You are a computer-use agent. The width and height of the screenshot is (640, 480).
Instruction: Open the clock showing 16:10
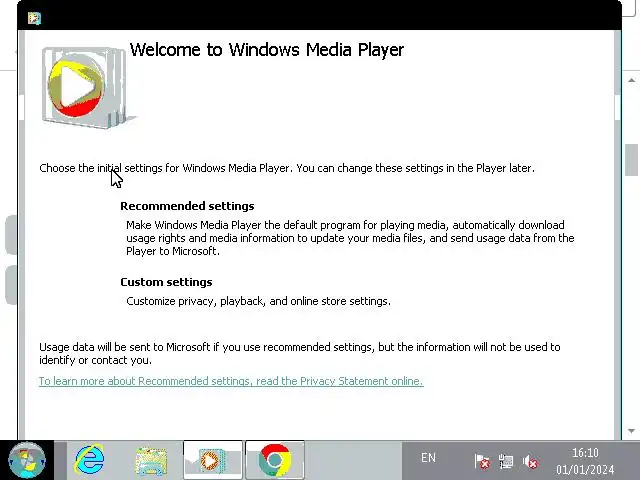click(585, 461)
